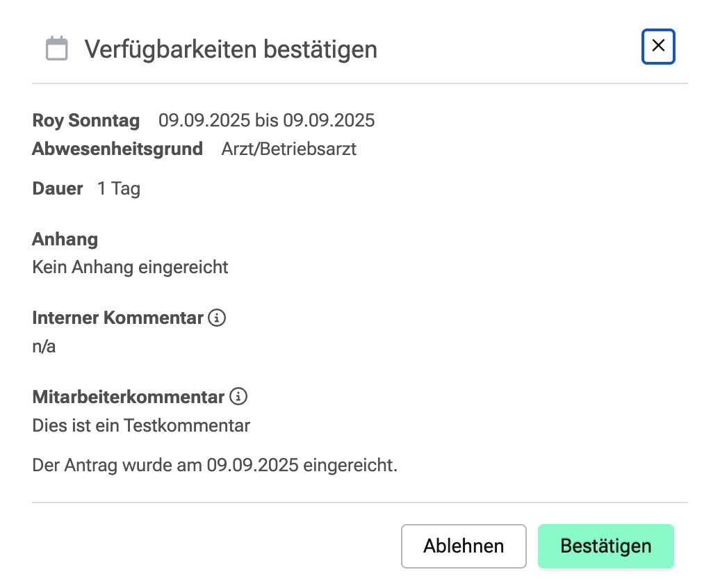Viewport: 720px width, 588px height.
Task: Click the employee name Roy Sonntag
Action: (x=86, y=120)
